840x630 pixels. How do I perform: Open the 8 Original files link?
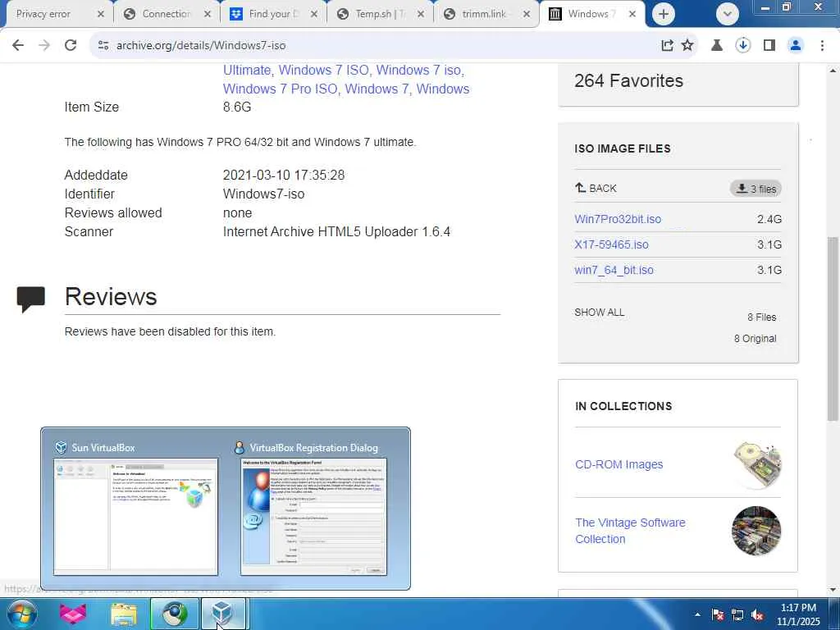(755, 339)
